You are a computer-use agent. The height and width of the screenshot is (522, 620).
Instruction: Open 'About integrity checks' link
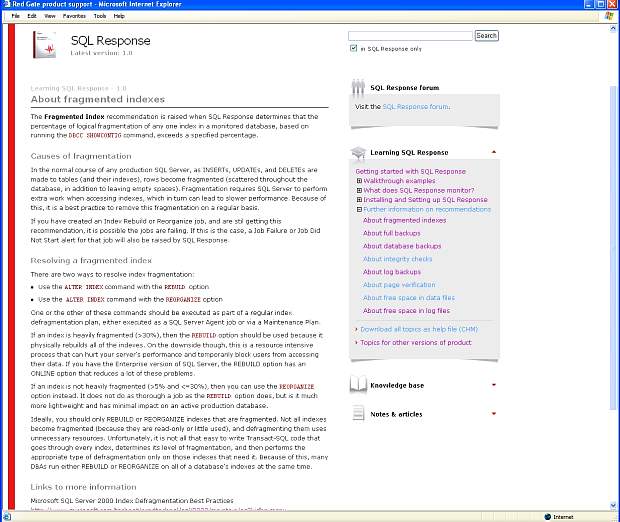click(x=397, y=259)
